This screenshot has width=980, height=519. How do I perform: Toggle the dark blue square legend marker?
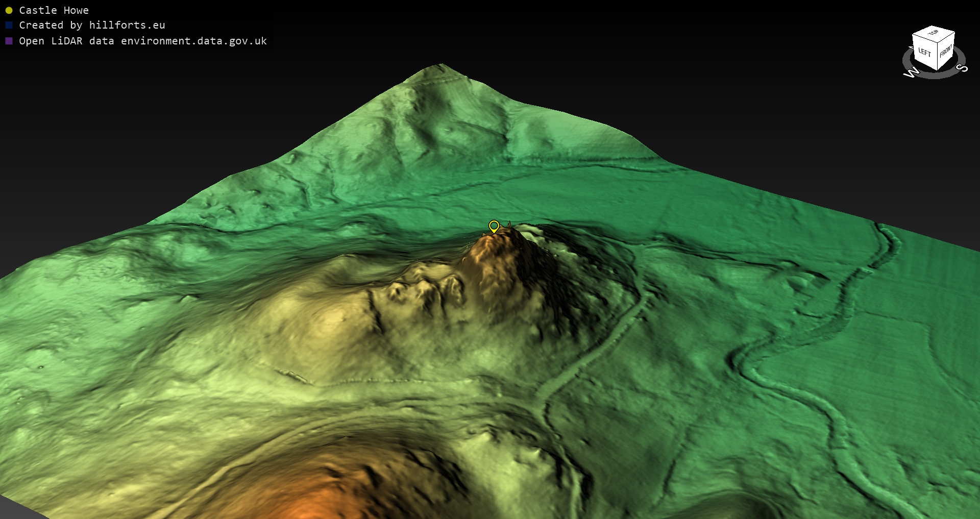[9, 25]
